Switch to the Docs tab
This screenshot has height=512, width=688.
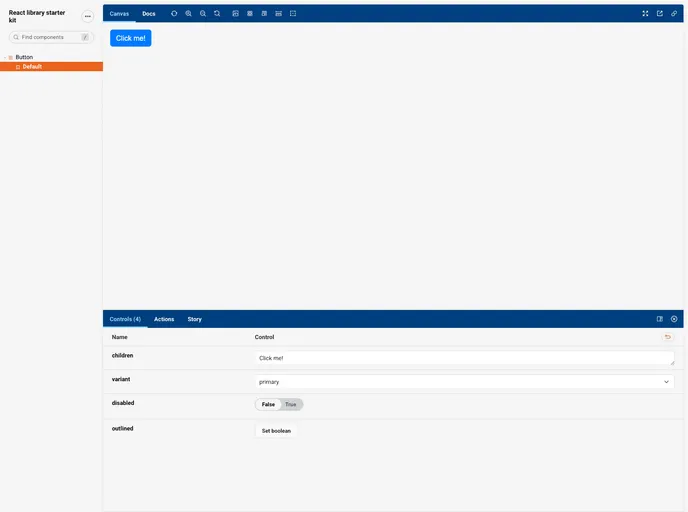(x=149, y=14)
